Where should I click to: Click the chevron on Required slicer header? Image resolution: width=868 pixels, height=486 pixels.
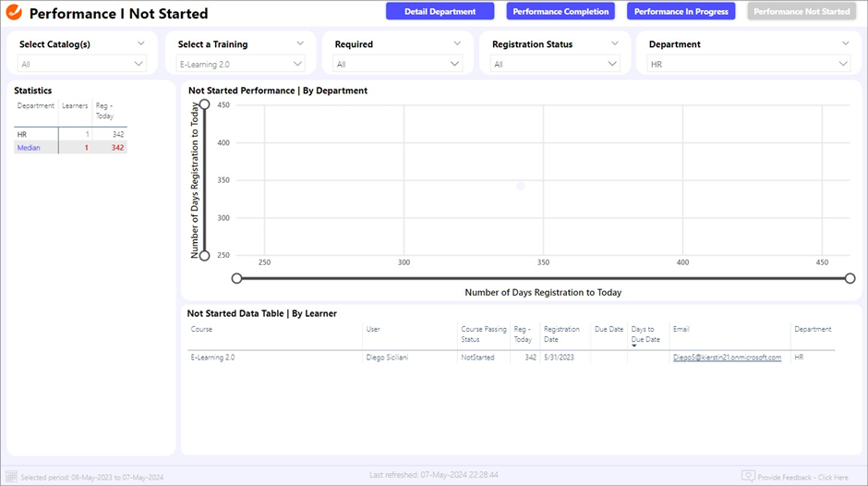click(x=457, y=43)
